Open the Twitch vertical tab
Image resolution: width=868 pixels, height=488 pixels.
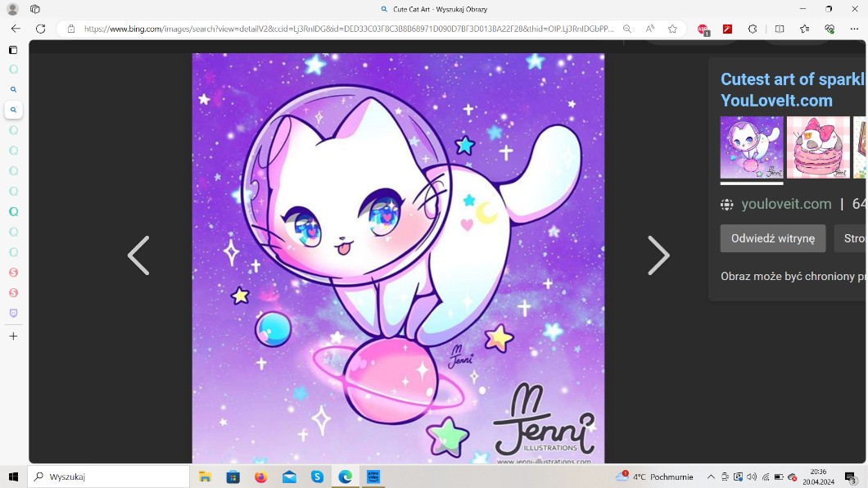(13, 313)
